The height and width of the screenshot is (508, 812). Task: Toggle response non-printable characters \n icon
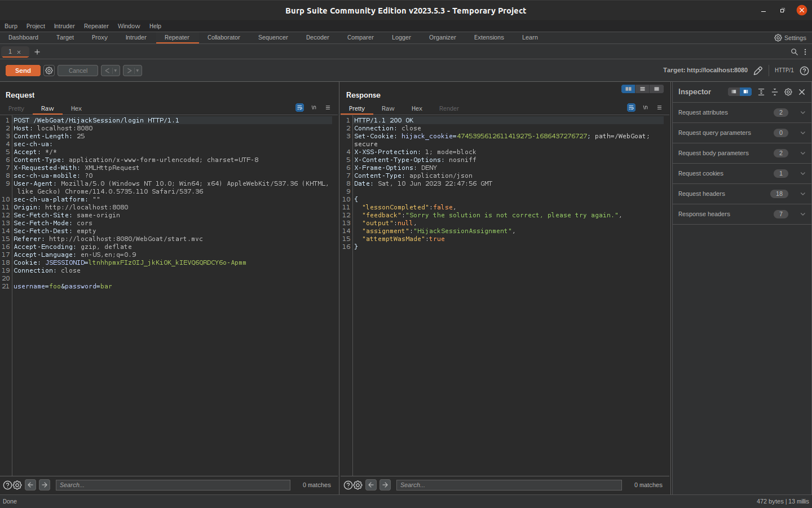click(x=645, y=107)
